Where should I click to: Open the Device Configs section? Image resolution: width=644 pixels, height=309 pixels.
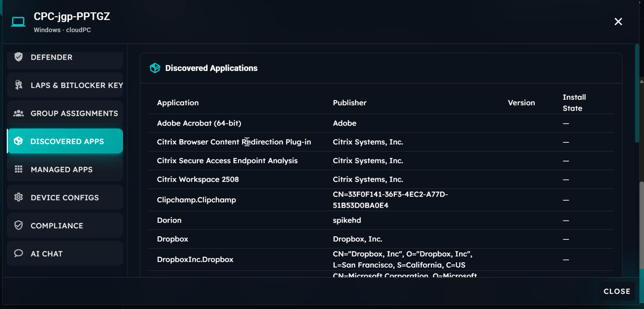click(65, 197)
